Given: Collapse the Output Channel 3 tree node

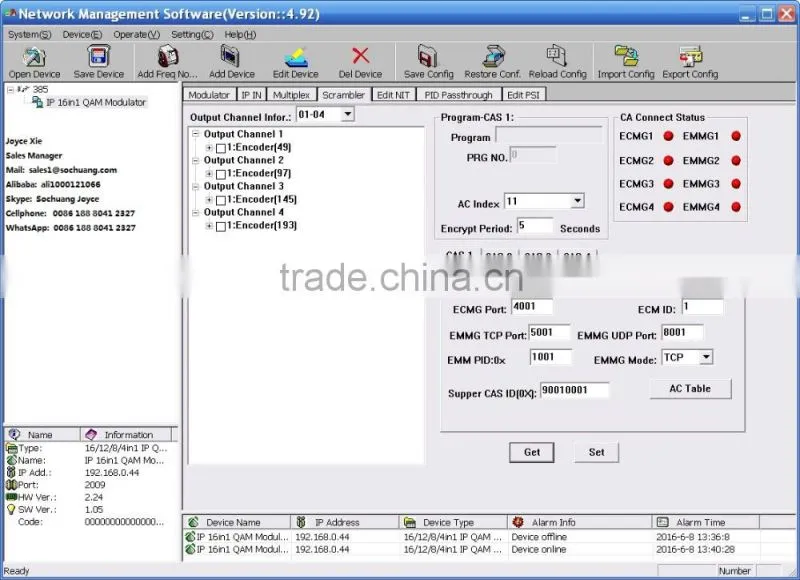Looking at the screenshot, I should pyautogui.click(x=195, y=186).
